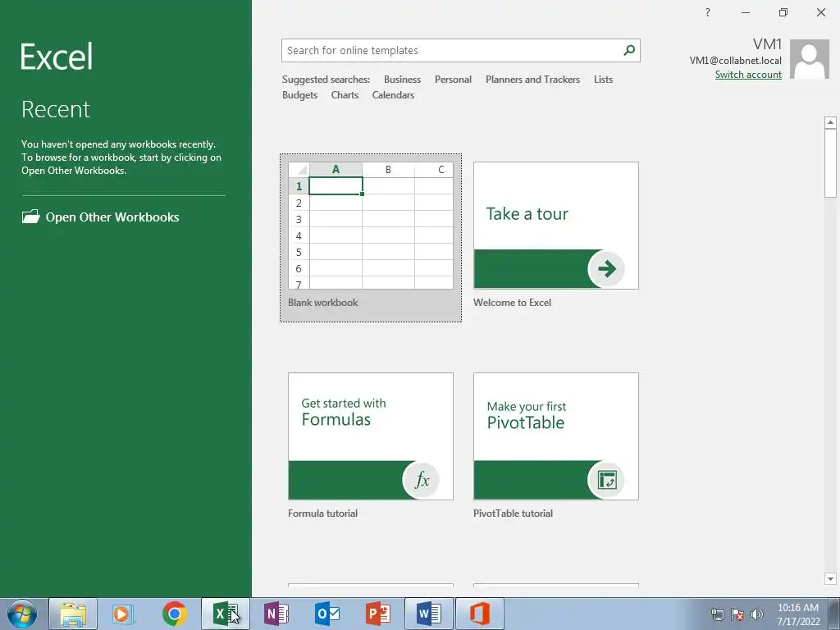Click the template list scroll down arrow

pos(830,578)
